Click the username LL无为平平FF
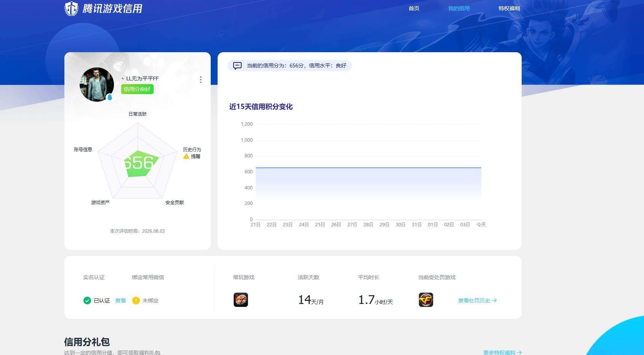644x355 pixels. point(140,78)
